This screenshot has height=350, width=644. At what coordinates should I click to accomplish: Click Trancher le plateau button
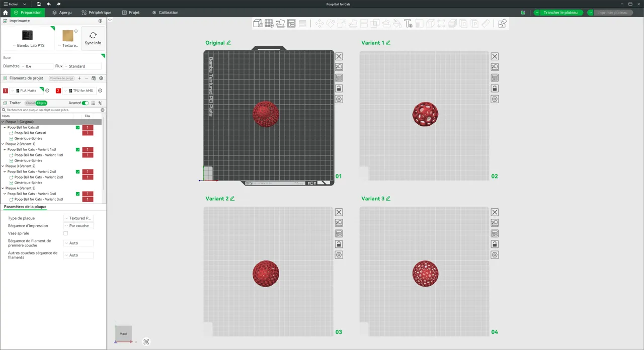(561, 13)
